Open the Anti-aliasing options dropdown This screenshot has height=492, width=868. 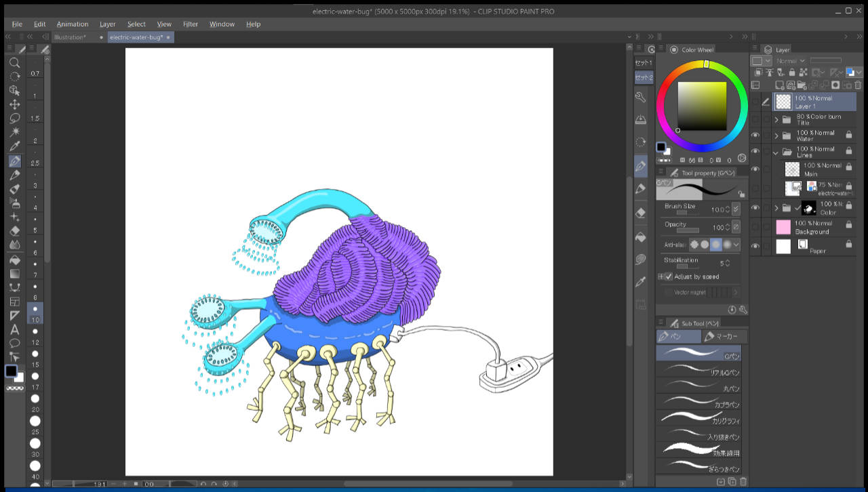point(736,244)
